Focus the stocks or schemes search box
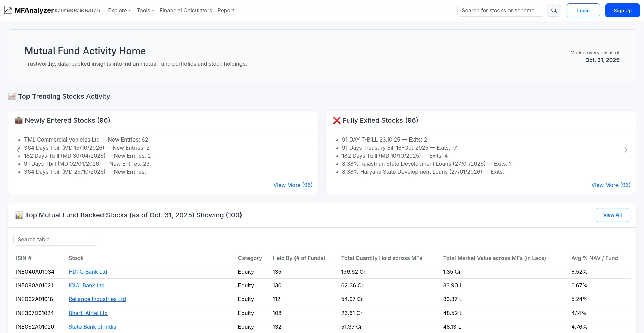This screenshot has width=644, height=333. pyautogui.click(x=500, y=10)
